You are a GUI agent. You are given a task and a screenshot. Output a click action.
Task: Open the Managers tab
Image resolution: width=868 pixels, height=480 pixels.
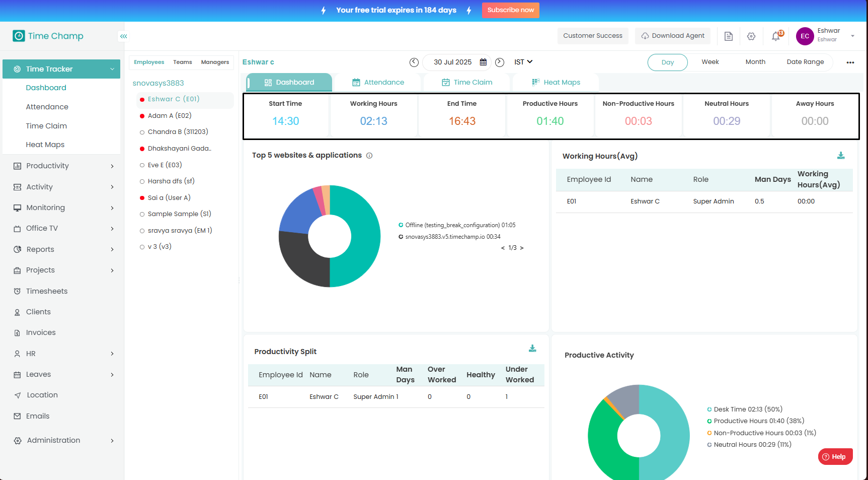coord(215,62)
